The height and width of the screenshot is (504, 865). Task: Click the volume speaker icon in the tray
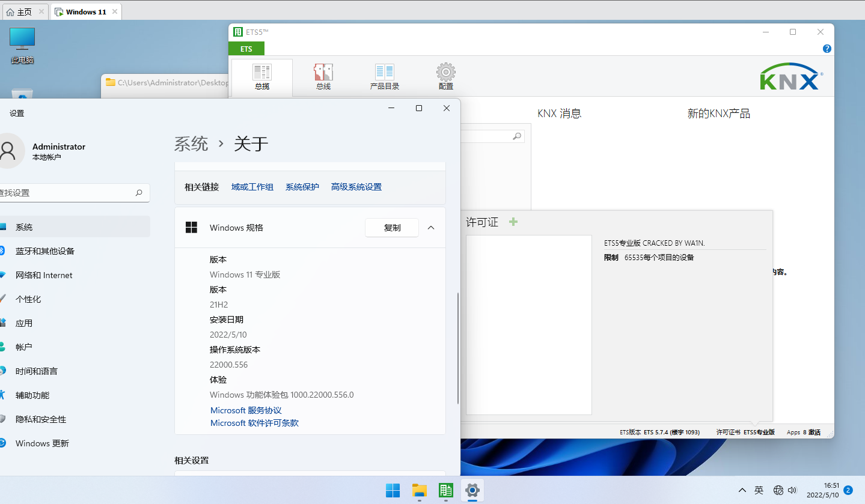[792, 490]
